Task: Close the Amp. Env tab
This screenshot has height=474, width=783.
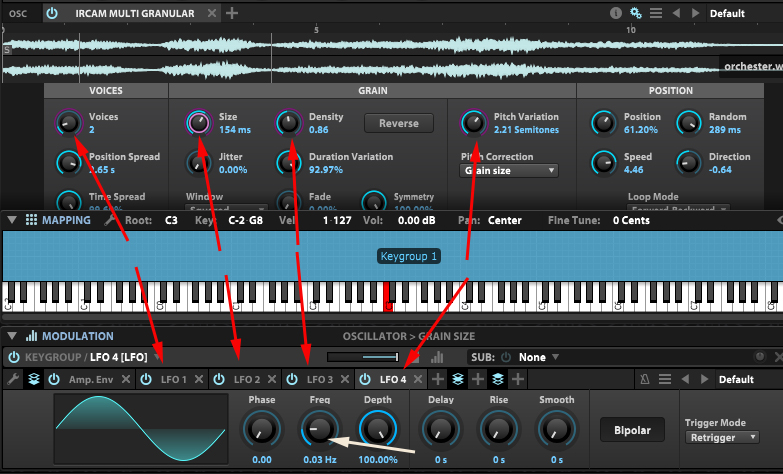Action: 126,380
